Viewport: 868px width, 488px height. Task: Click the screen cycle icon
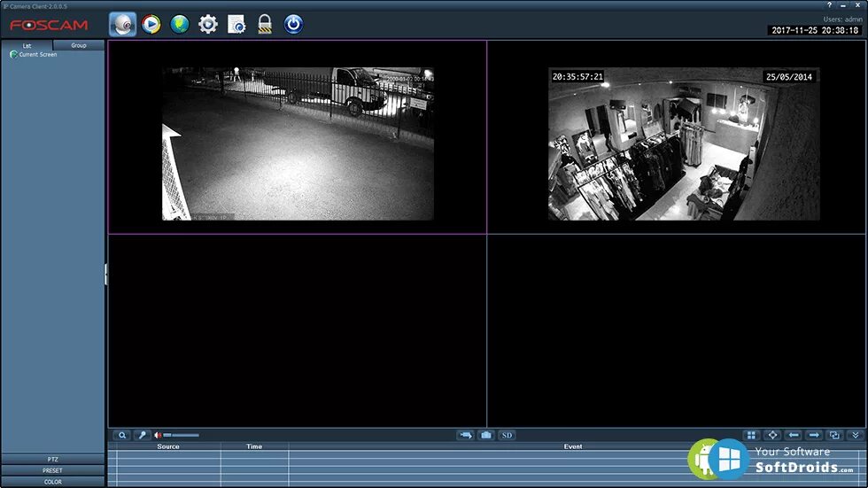834,436
